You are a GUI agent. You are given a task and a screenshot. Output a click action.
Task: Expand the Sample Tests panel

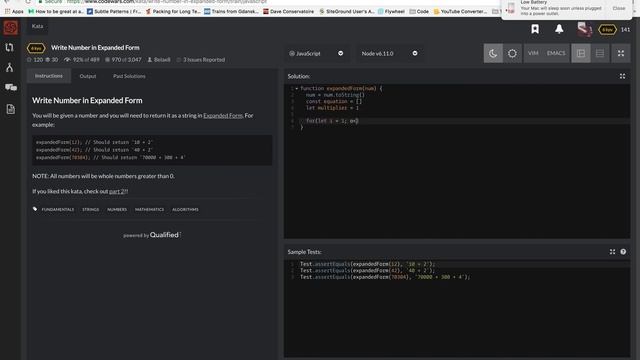click(612, 252)
